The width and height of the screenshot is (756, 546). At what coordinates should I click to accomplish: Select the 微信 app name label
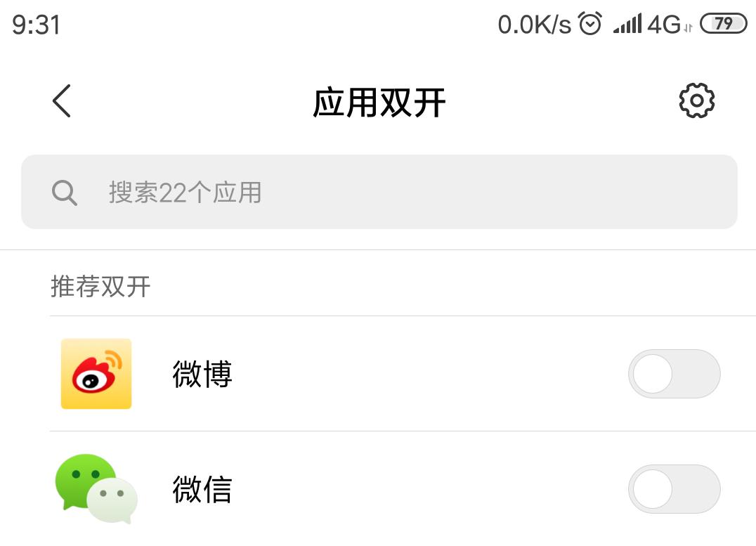click(202, 489)
